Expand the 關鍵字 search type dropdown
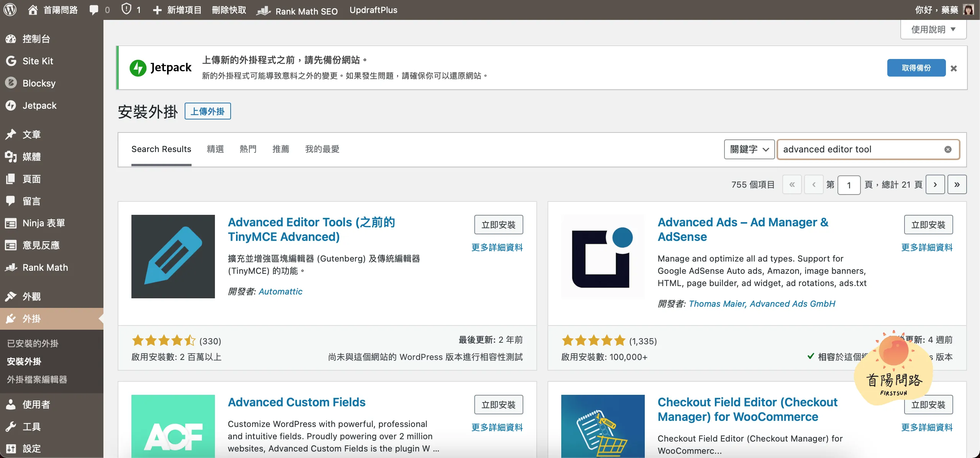Screen dimensions: 980x458 point(749,149)
